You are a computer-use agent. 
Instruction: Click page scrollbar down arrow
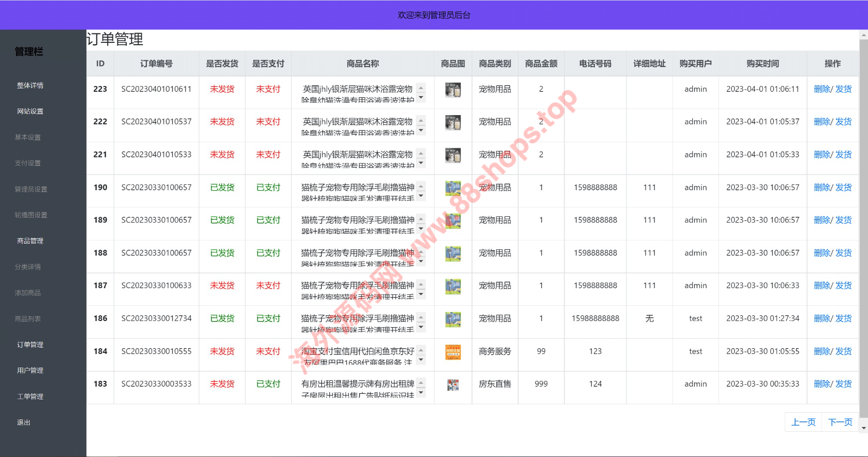[864, 428]
